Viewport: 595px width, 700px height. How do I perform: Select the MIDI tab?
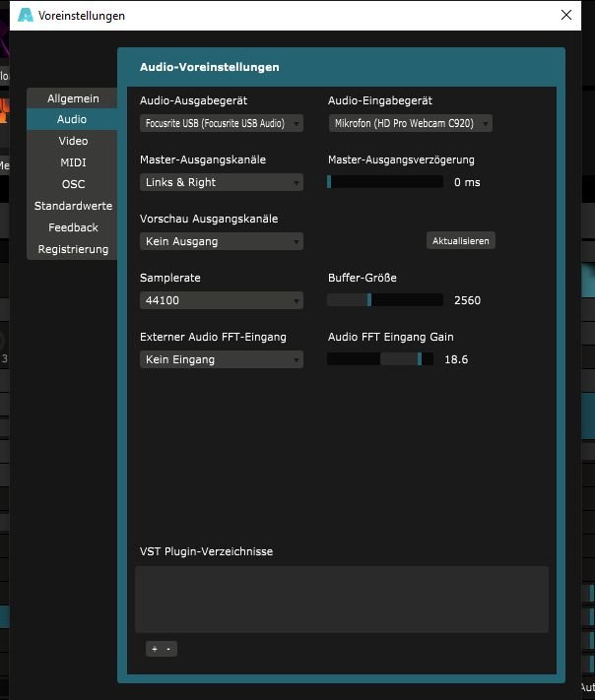(x=73, y=162)
